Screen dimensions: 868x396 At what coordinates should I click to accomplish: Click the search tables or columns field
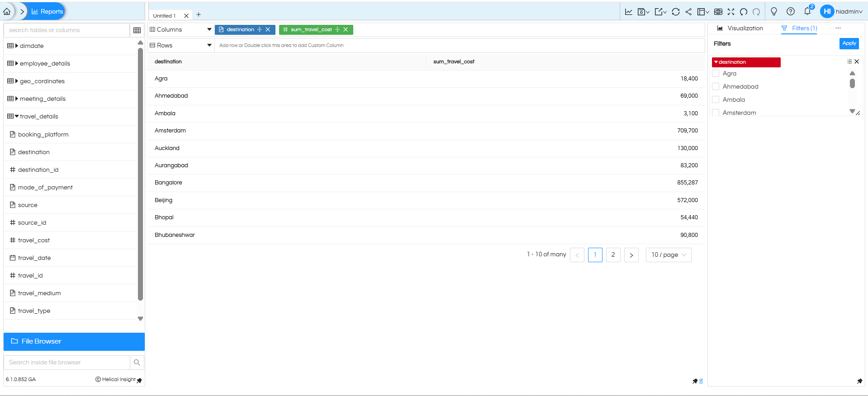[67, 30]
